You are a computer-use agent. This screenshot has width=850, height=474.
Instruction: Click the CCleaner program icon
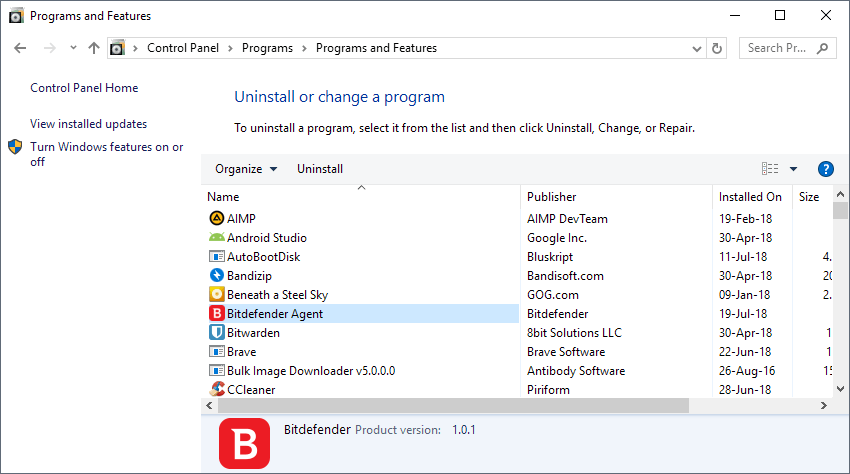coord(217,388)
